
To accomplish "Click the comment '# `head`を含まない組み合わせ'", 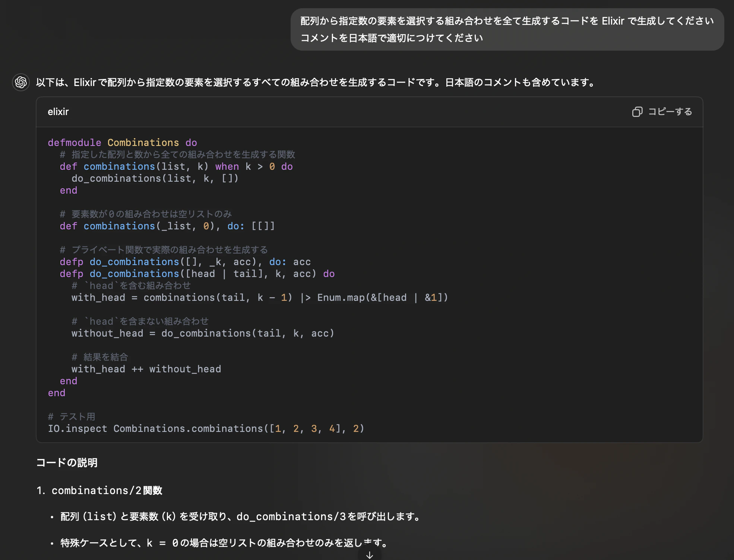I will (140, 321).
